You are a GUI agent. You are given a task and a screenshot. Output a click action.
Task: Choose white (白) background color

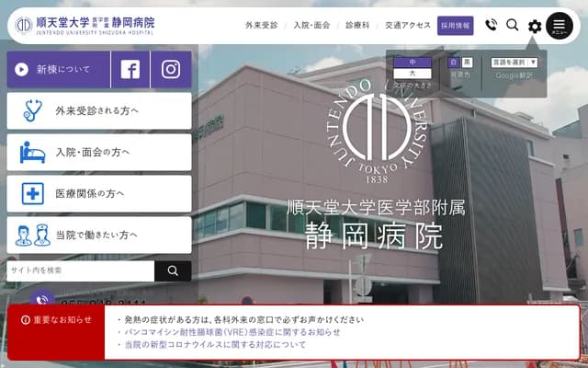[454, 63]
